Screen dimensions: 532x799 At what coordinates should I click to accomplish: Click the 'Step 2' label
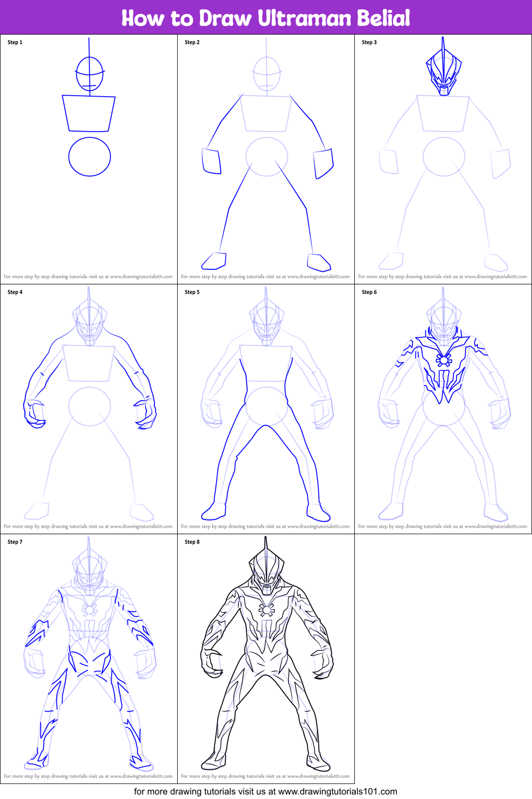click(x=192, y=42)
